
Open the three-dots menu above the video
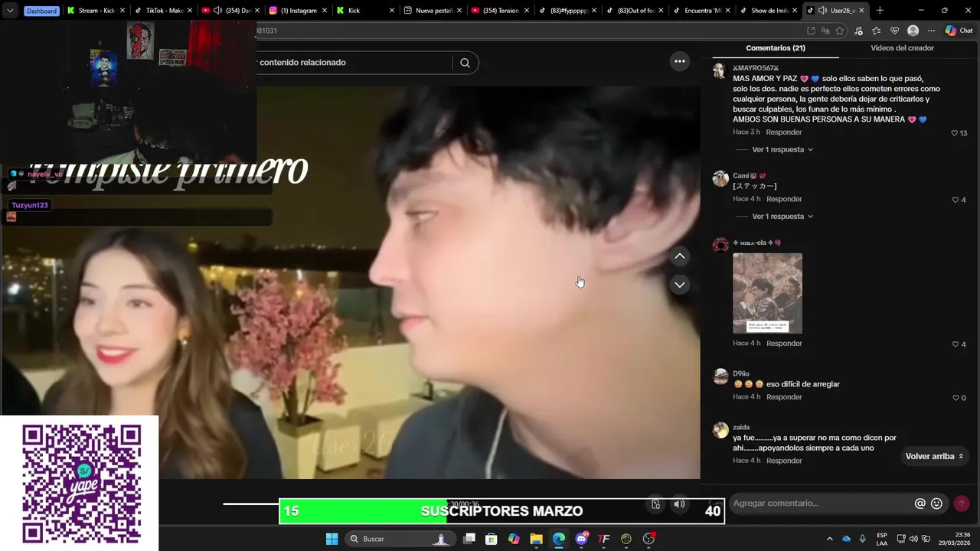(x=679, y=62)
